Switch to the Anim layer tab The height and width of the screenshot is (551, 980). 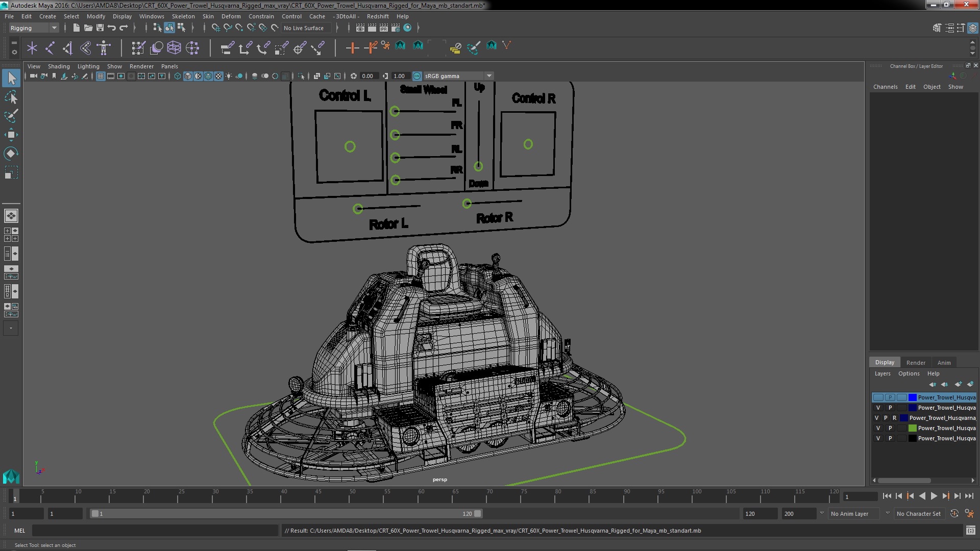coord(944,363)
